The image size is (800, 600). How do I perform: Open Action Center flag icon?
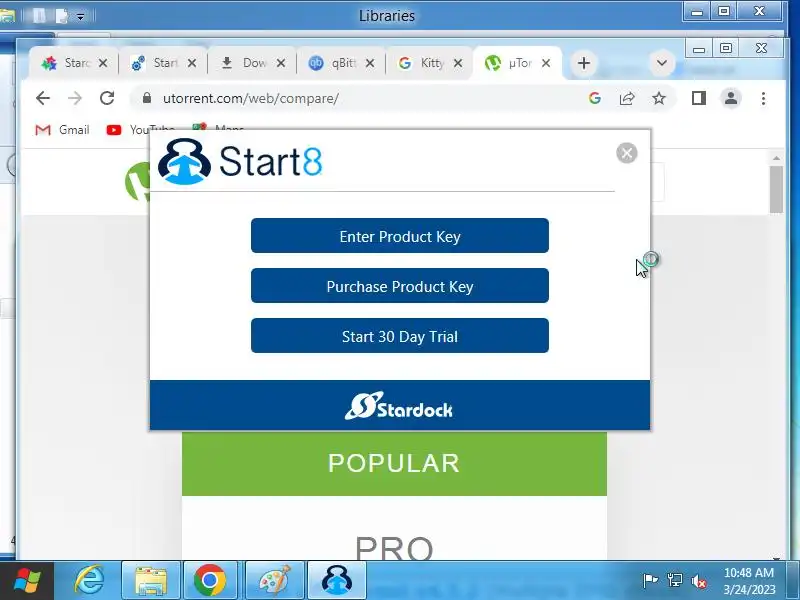(650, 580)
